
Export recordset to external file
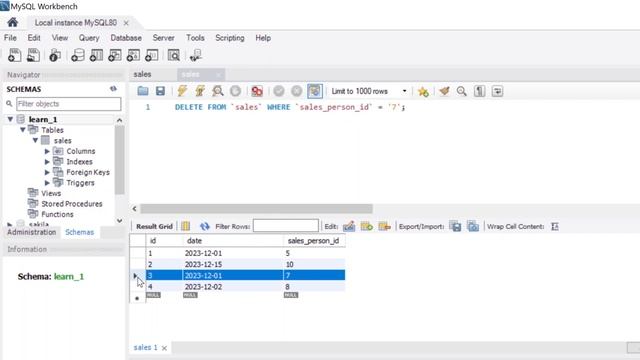[x=455, y=226]
